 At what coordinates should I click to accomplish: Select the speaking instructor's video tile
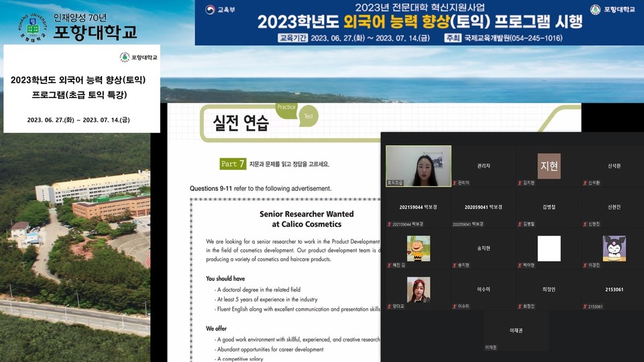pos(418,166)
